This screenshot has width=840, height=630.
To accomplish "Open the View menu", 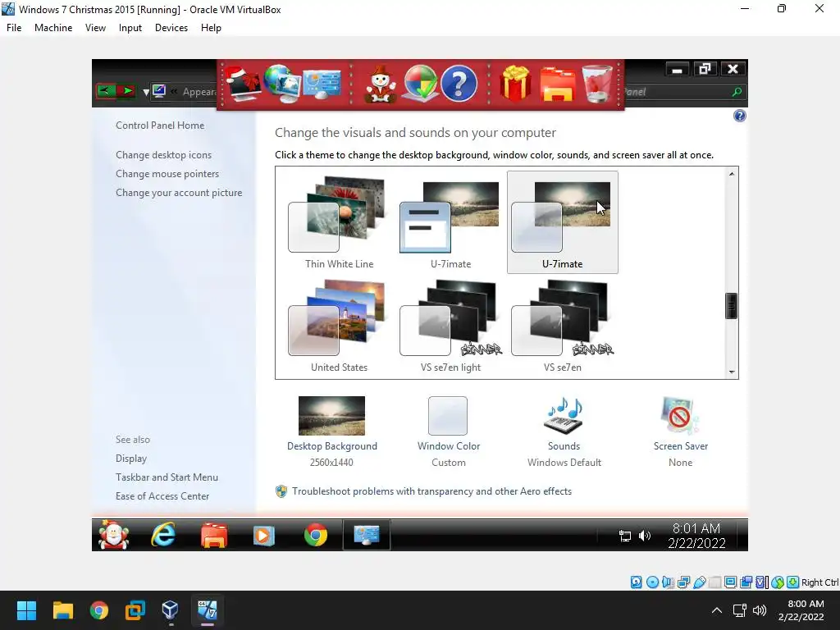I will tap(95, 28).
